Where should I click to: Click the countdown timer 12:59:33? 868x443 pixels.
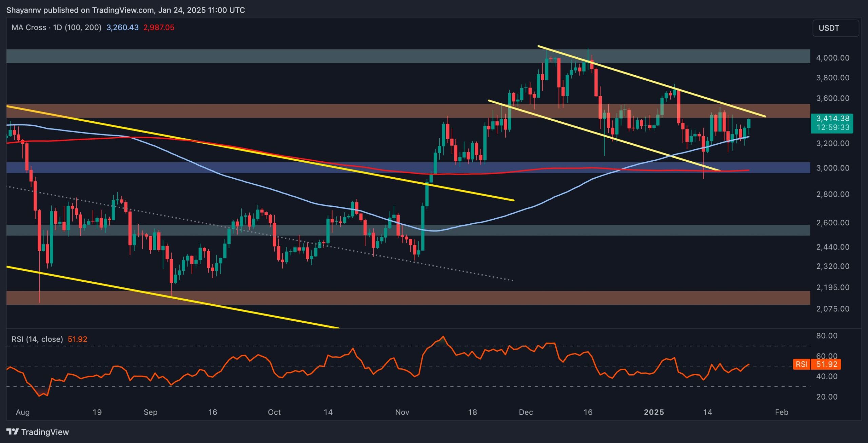[x=832, y=127]
